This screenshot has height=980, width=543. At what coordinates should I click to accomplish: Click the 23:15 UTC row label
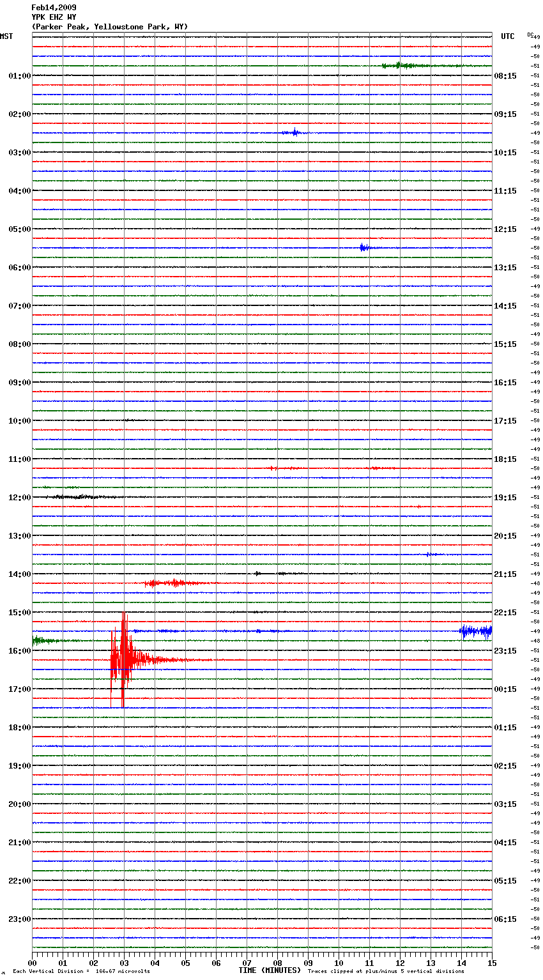(505, 651)
